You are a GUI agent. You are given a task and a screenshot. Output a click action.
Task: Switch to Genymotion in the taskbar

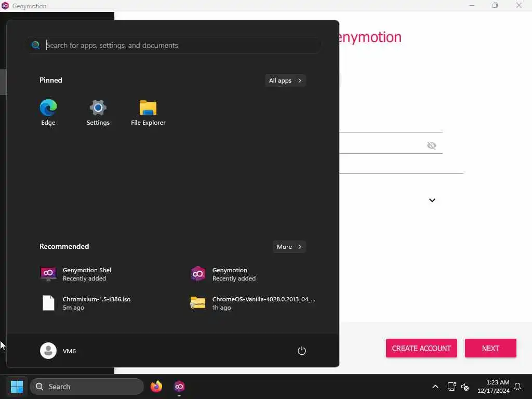point(179,387)
